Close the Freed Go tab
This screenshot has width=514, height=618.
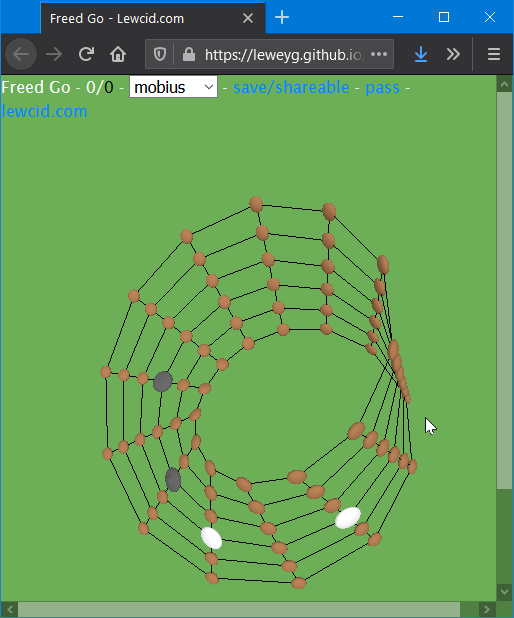tap(248, 18)
